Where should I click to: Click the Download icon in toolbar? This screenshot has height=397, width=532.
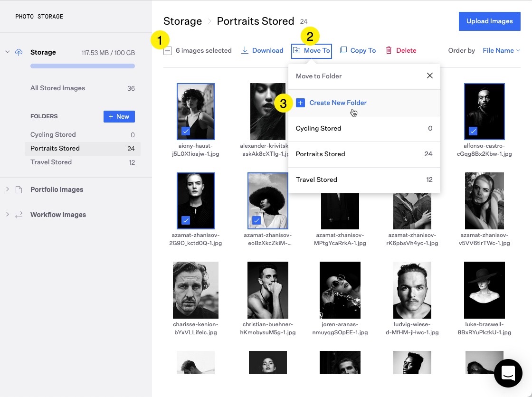tap(245, 50)
